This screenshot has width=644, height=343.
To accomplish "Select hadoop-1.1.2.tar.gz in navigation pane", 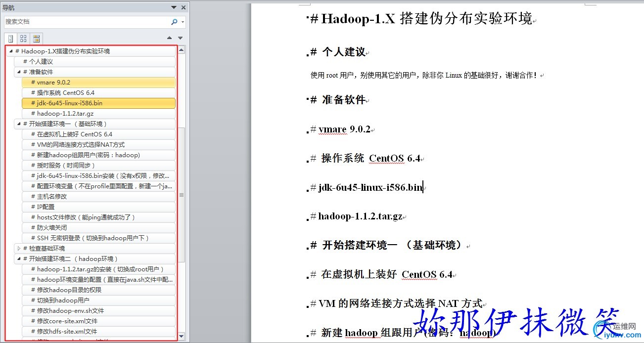I will coord(98,113).
